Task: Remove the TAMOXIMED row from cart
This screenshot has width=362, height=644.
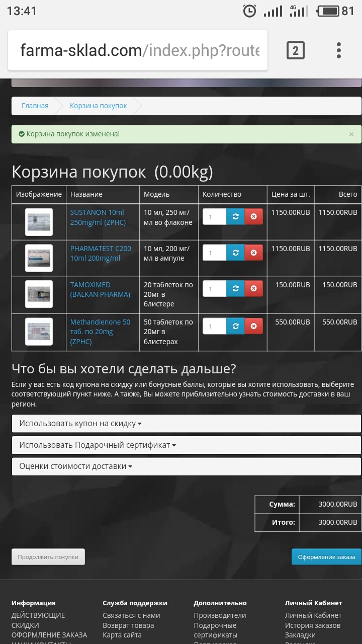Action: point(253,288)
